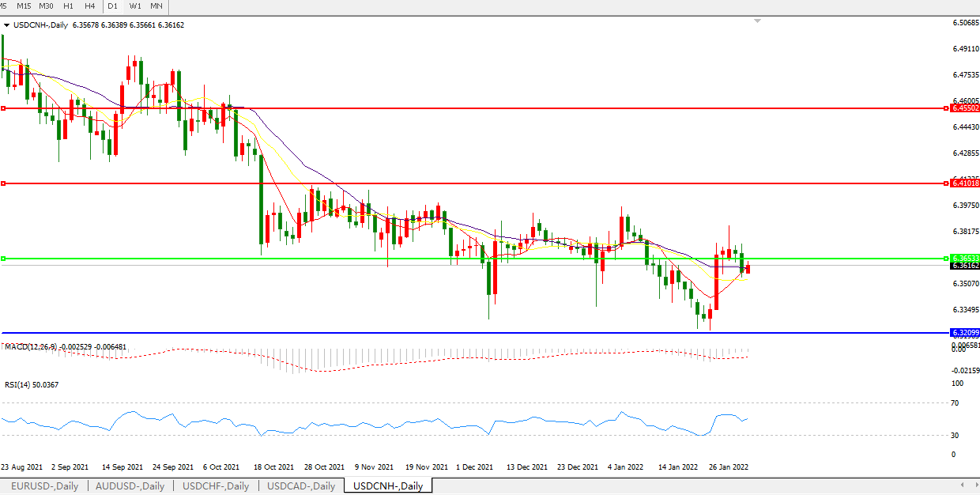The width and height of the screenshot is (980, 495).
Task: Toggle the W1 weekly timeframe
Action: (135, 6)
